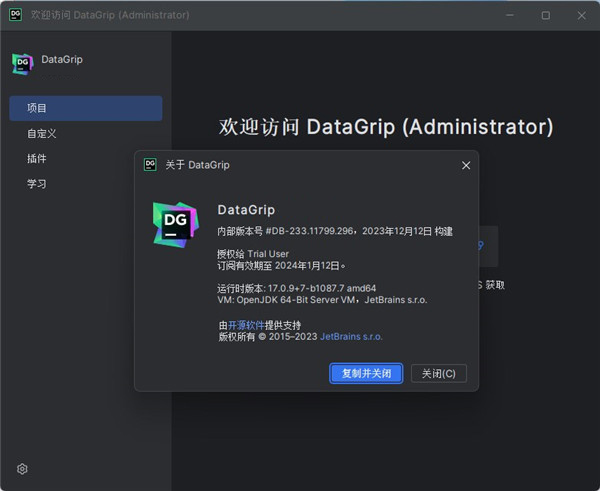600x491 pixels.
Task: Switch to the 插件 tab
Action: pyautogui.click(x=37, y=158)
